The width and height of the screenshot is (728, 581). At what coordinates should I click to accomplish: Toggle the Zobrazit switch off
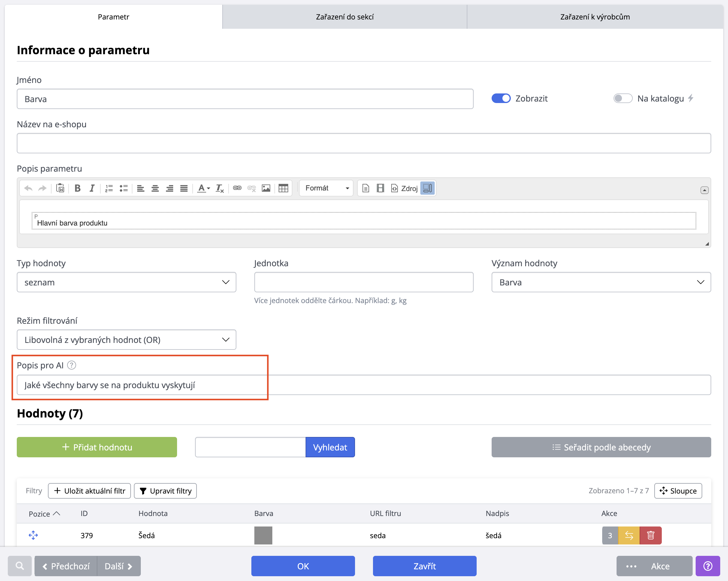click(x=501, y=98)
